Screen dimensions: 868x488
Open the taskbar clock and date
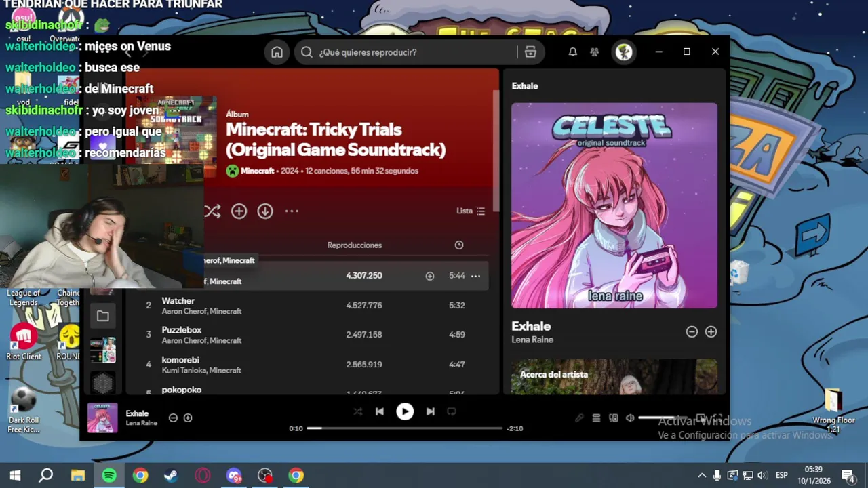pyautogui.click(x=814, y=475)
